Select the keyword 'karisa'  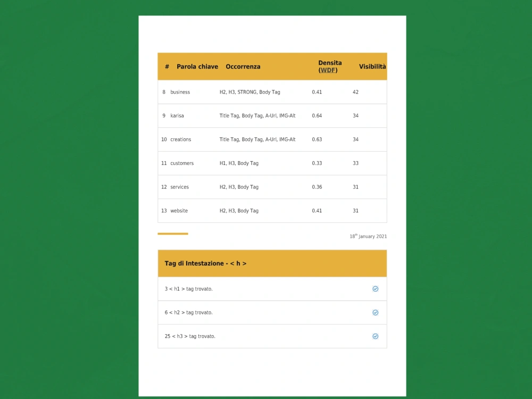pyautogui.click(x=177, y=115)
